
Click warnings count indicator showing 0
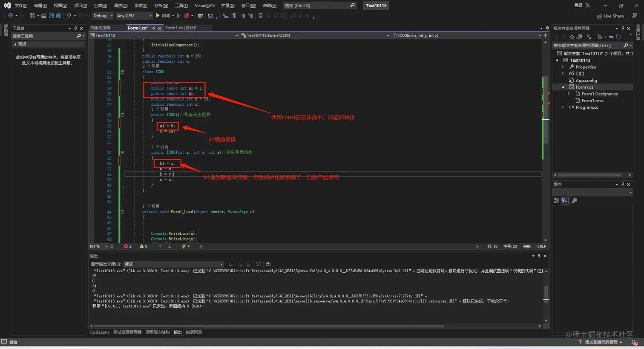pyautogui.click(x=144, y=246)
